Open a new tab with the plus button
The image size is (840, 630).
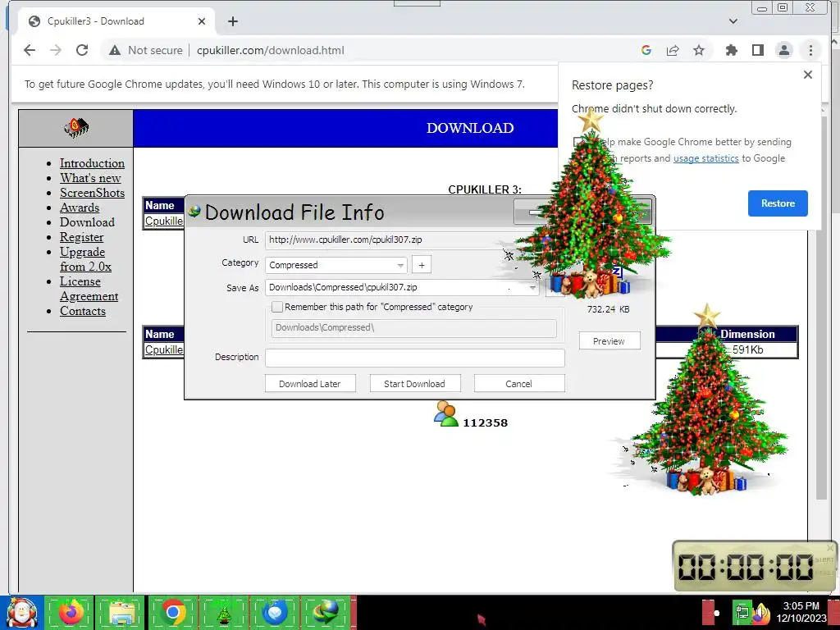click(x=232, y=21)
